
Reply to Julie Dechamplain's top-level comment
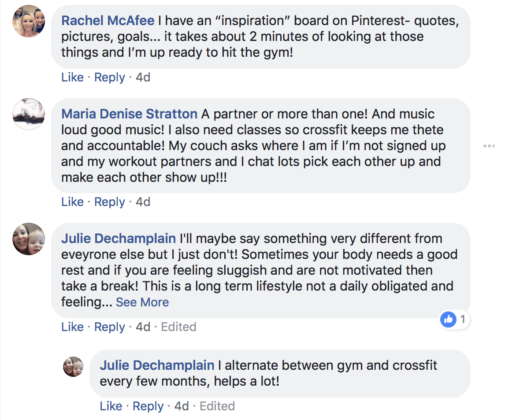coord(109,327)
